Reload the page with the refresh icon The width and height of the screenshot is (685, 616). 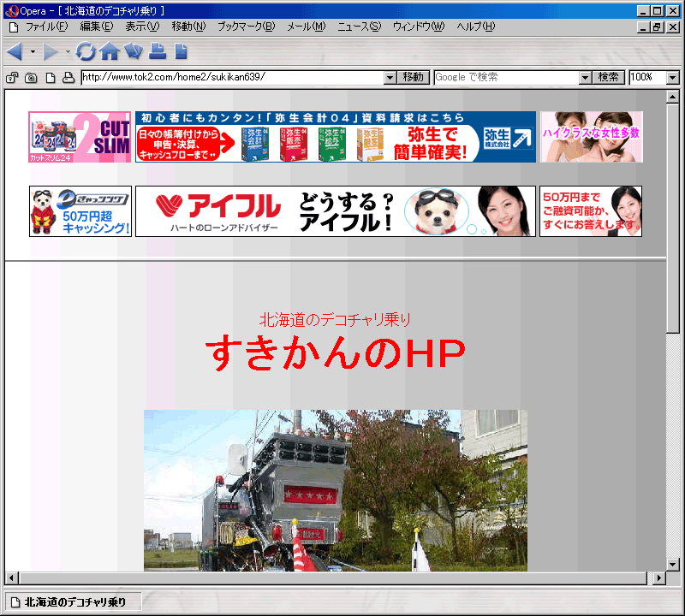click(86, 51)
